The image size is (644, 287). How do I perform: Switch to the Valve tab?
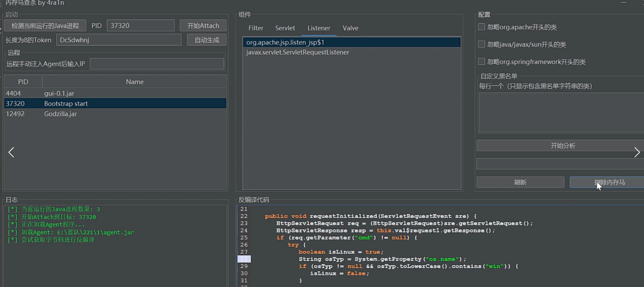click(350, 28)
